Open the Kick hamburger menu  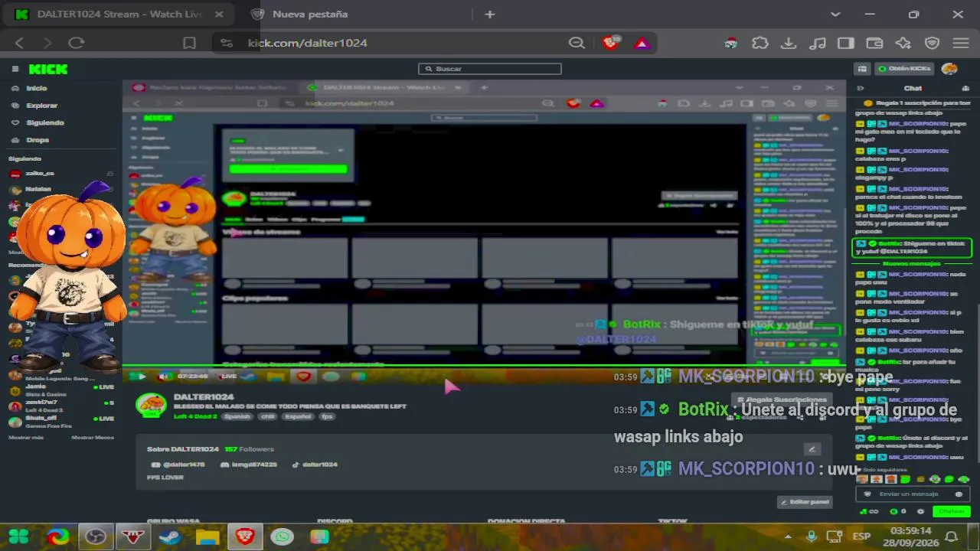pos(15,69)
